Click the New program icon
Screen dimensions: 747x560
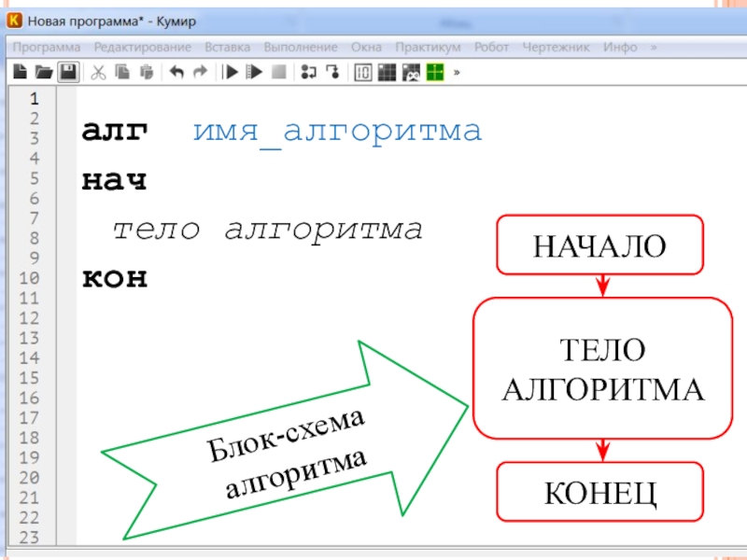pos(20,72)
